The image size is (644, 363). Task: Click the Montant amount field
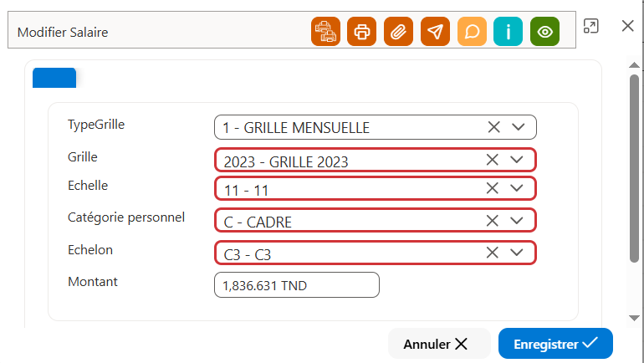[297, 285]
